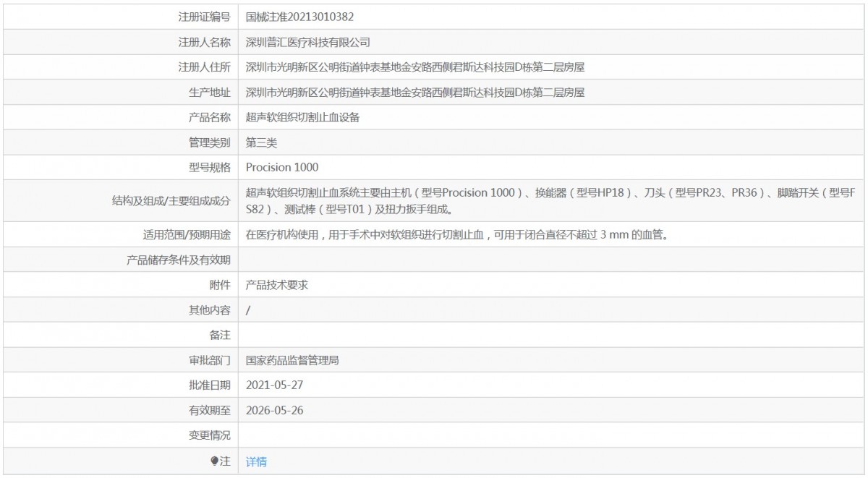Select approval date 2021-05-27

pyautogui.click(x=274, y=385)
